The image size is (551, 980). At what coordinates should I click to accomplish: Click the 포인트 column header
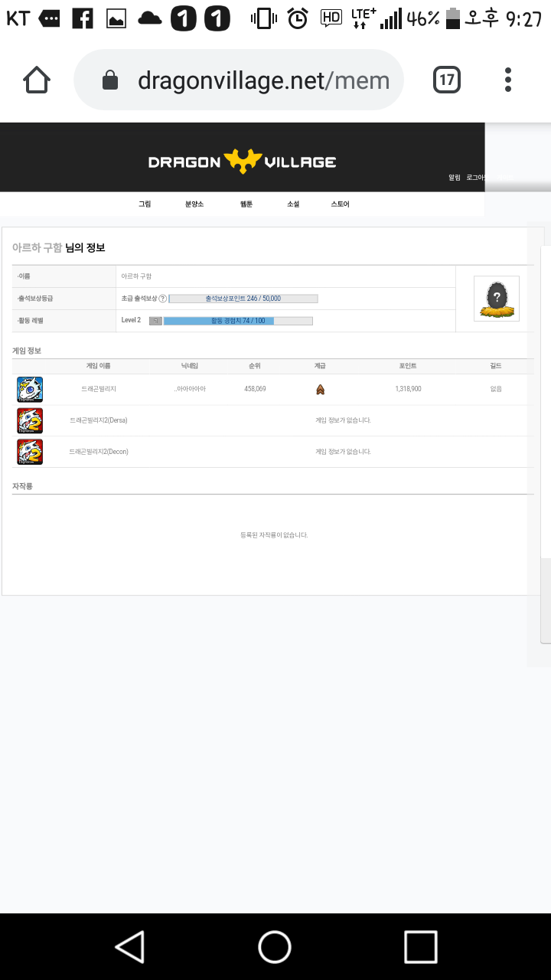pyautogui.click(x=408, y=367)
